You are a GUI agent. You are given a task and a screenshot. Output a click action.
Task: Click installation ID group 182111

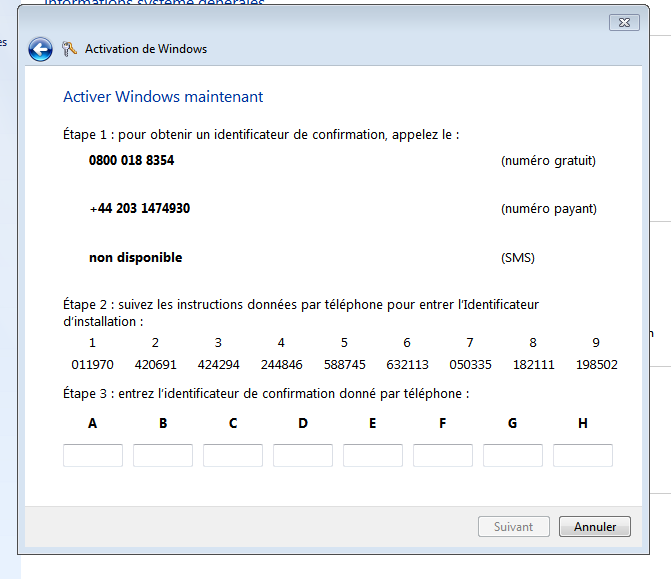click(534, 365)
